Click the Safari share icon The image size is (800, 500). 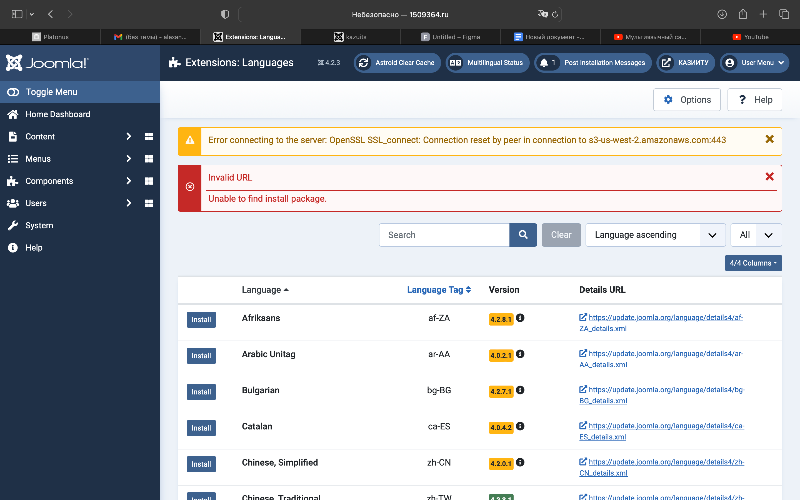coord(743,14)
